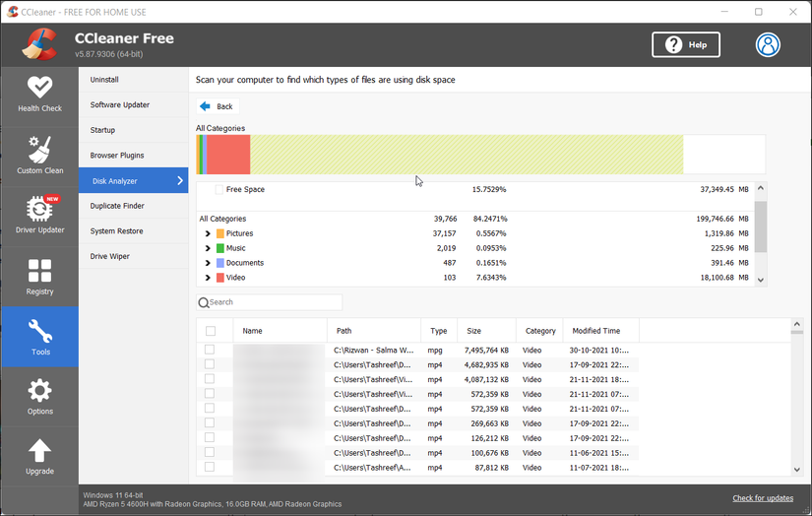Open the Duplicate Finder tool
Viewport: 812px width, 516px height.
click(117, 206)
